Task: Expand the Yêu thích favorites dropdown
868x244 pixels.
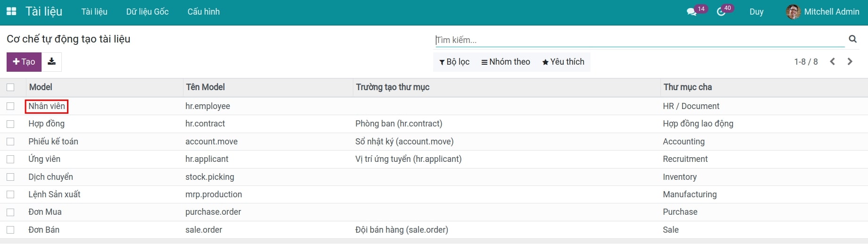Action: click(563, 62)
